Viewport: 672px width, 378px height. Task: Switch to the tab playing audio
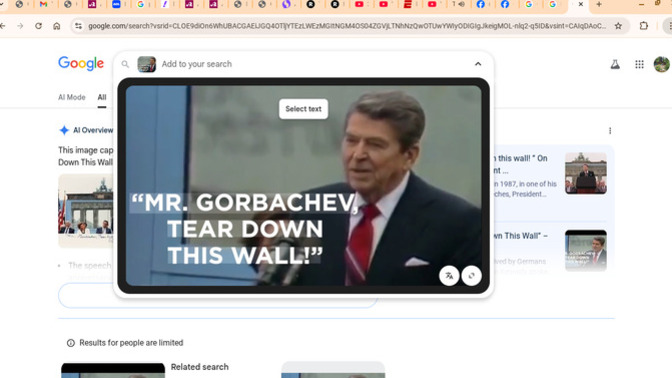tap(458, 4)
